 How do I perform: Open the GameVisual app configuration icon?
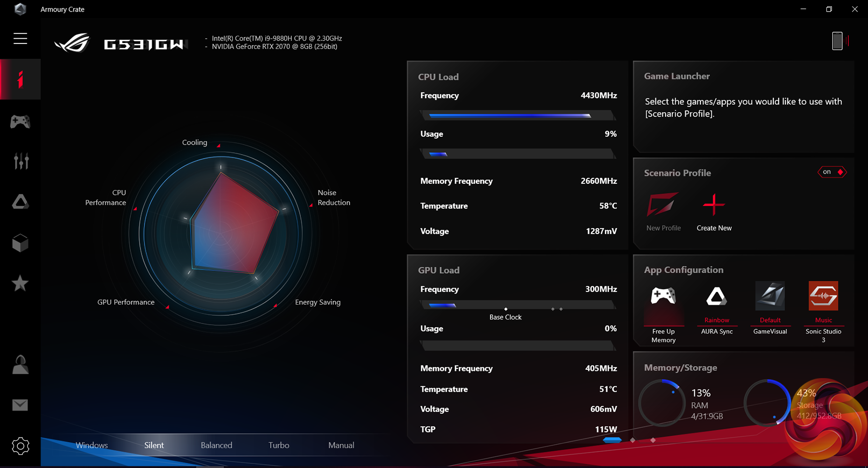tap(770, 295)
